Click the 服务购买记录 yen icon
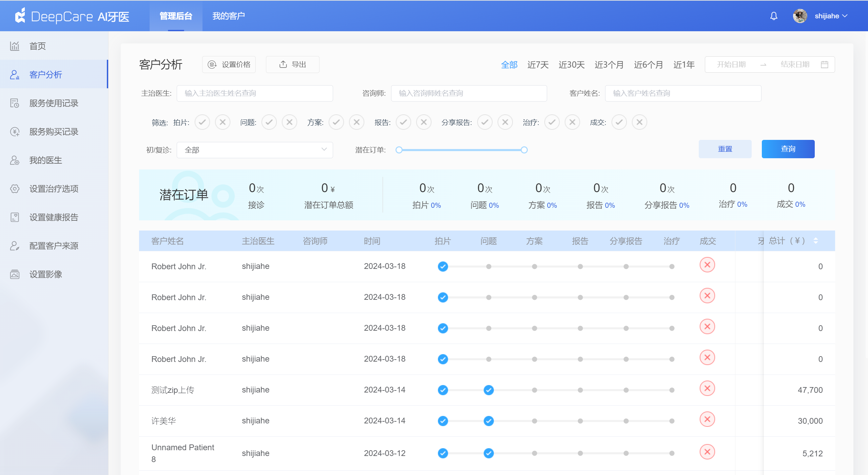 15,131
